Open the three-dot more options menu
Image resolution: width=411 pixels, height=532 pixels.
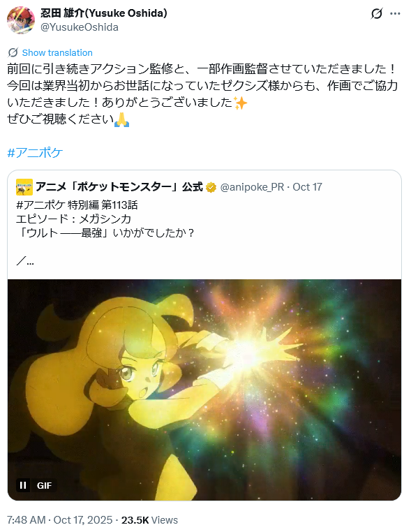[x=395, y=13]
